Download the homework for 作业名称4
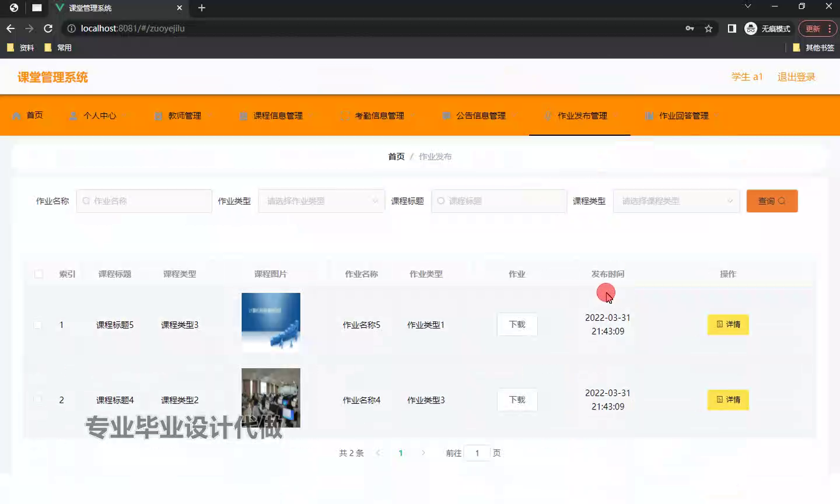 (x=517, y=400)
